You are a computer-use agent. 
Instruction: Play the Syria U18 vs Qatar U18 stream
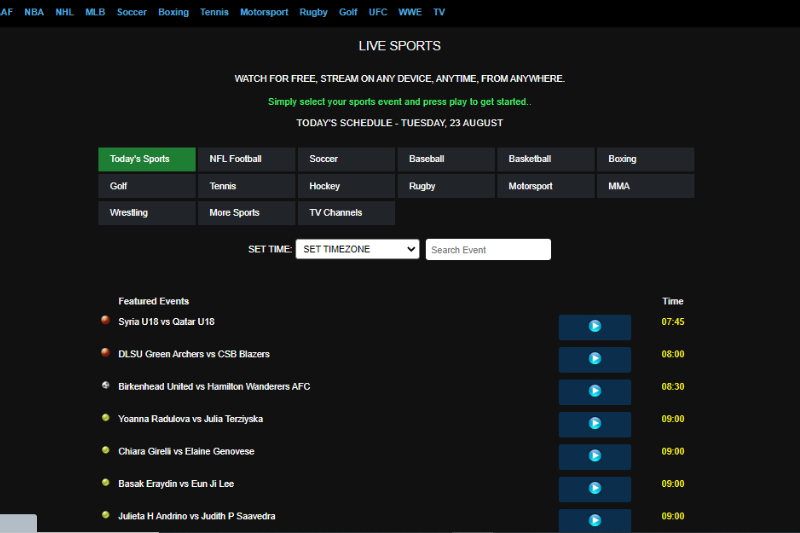pyautogui.click(x=595, y=326)
